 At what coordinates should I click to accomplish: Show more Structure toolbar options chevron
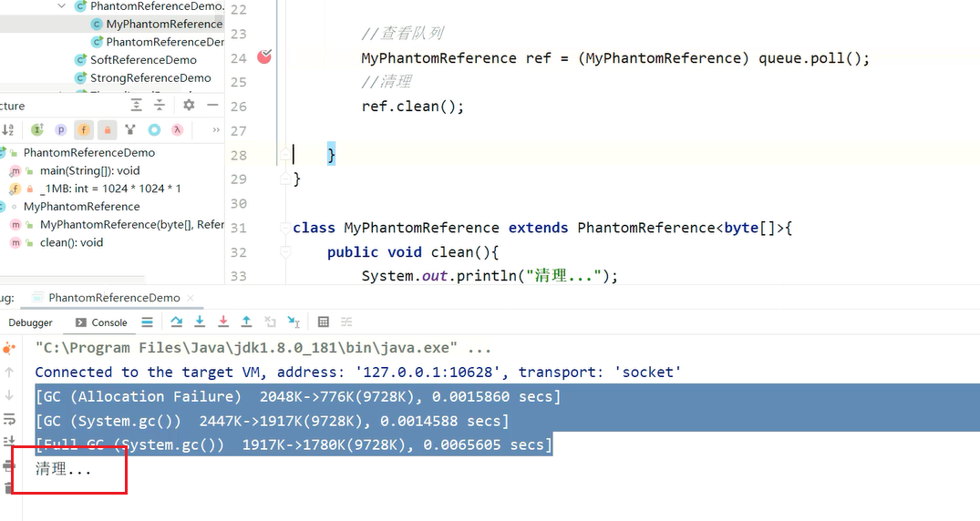pos(216,130)
